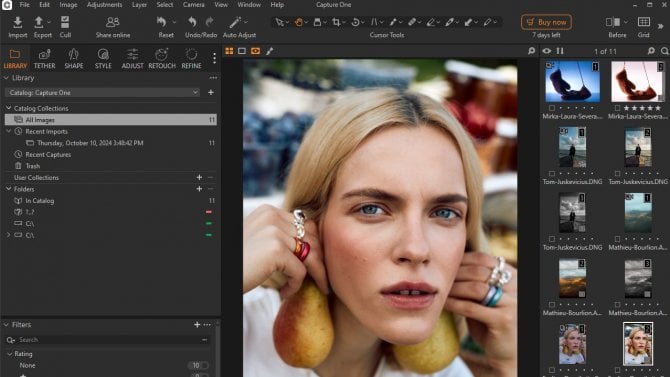Toggle the Before comparison view

[613, 22]
